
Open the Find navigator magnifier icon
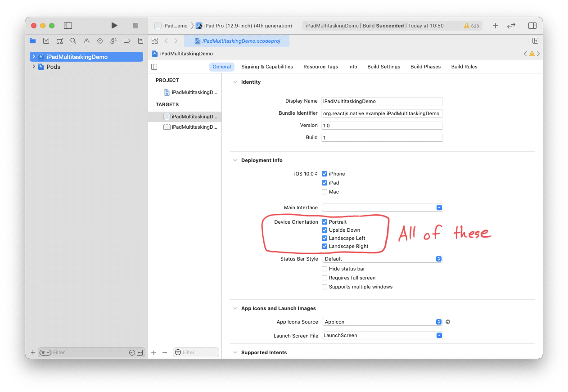pyautogui.click(x=73, y=41)
